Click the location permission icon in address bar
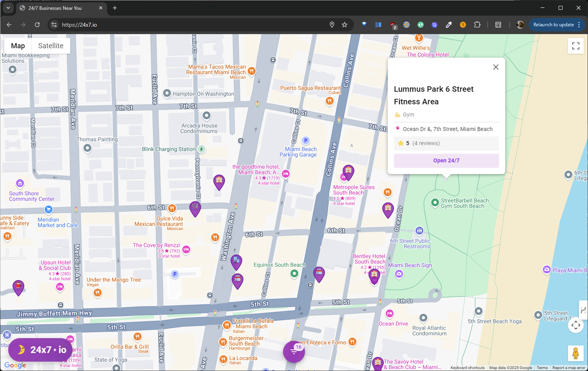This screenshot has width=588, height=371. 332,25
